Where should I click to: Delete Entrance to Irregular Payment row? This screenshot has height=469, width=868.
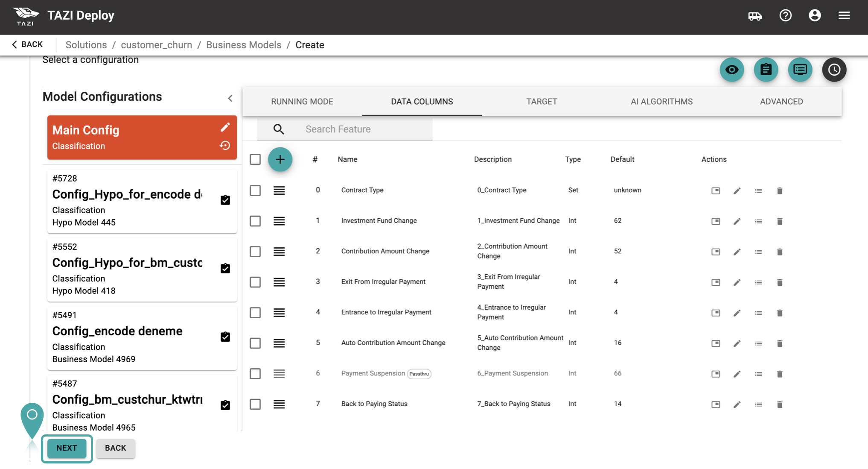(x=780, y=313)
